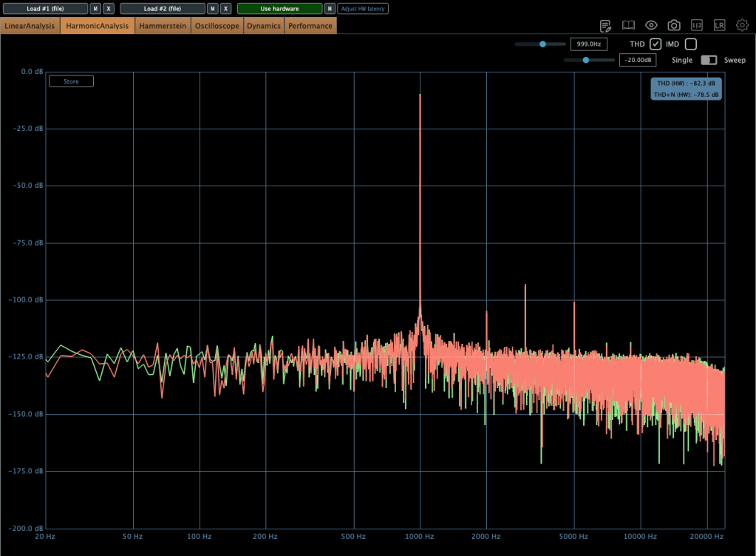
Task: Click the 999.0Hz frequency field
Action: point(589,44)
